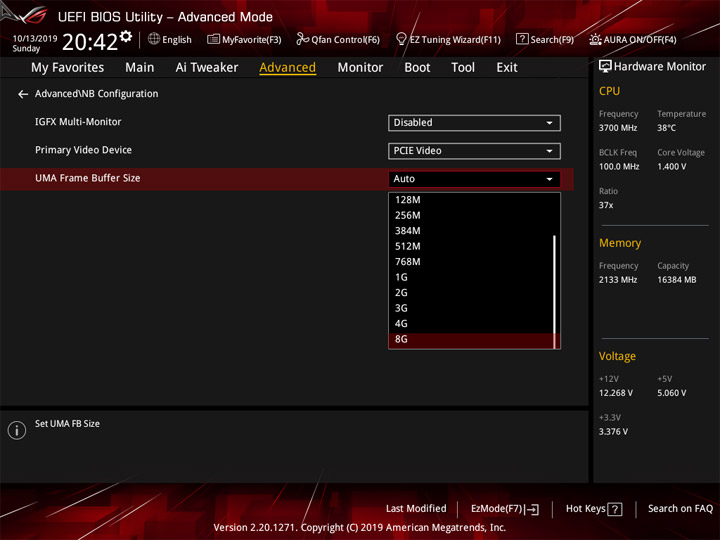
Task: Click the EzMode exit arrow icon
Action: point(533,509)
